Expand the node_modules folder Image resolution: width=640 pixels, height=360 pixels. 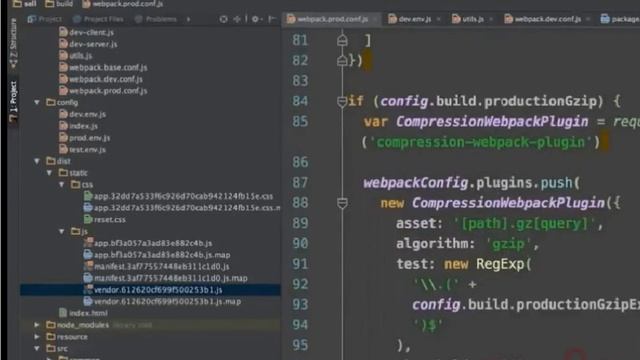(x=37, y=325)
